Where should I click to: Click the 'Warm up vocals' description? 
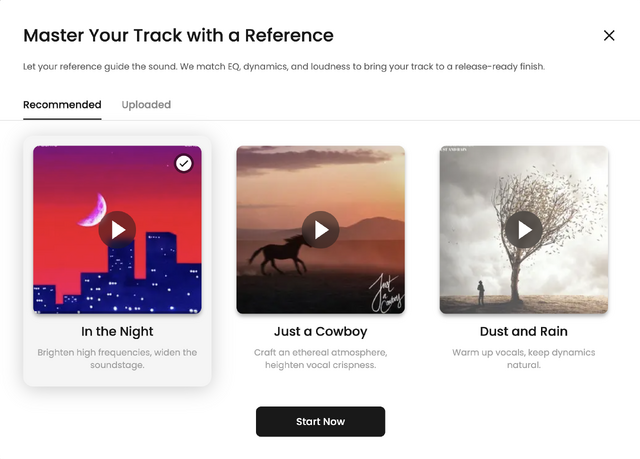tap(524, 359)
